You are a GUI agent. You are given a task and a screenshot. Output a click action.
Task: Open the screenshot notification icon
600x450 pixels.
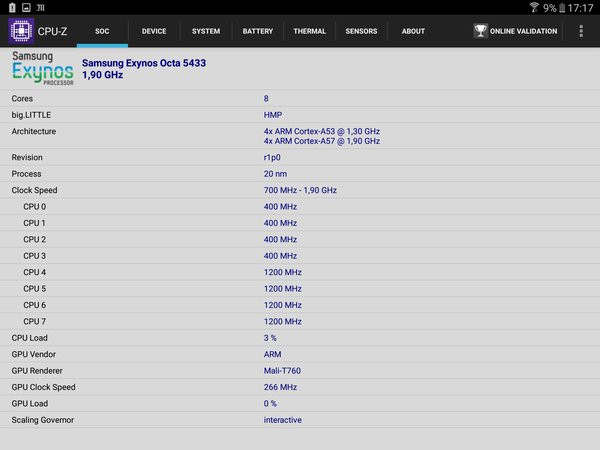pyautogui.click(x=26, y=7)
